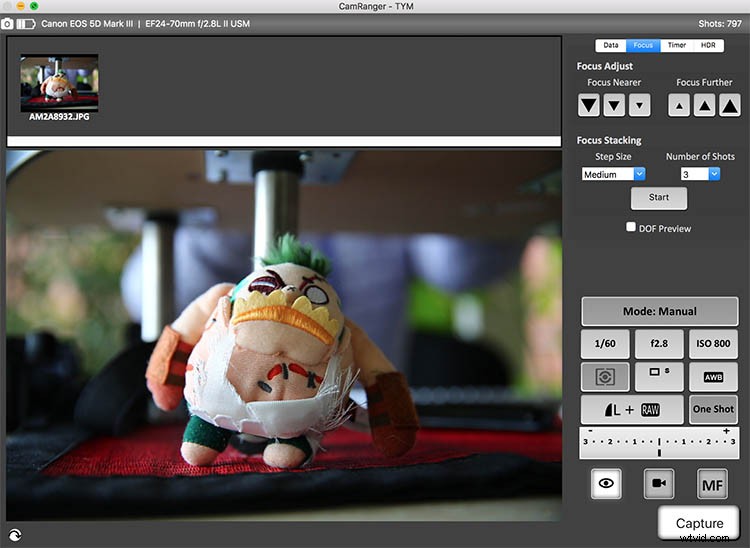Click the rotate icon at the bottom left
The width and height of the screenshot is (750, 548).
tap(15, 535)
